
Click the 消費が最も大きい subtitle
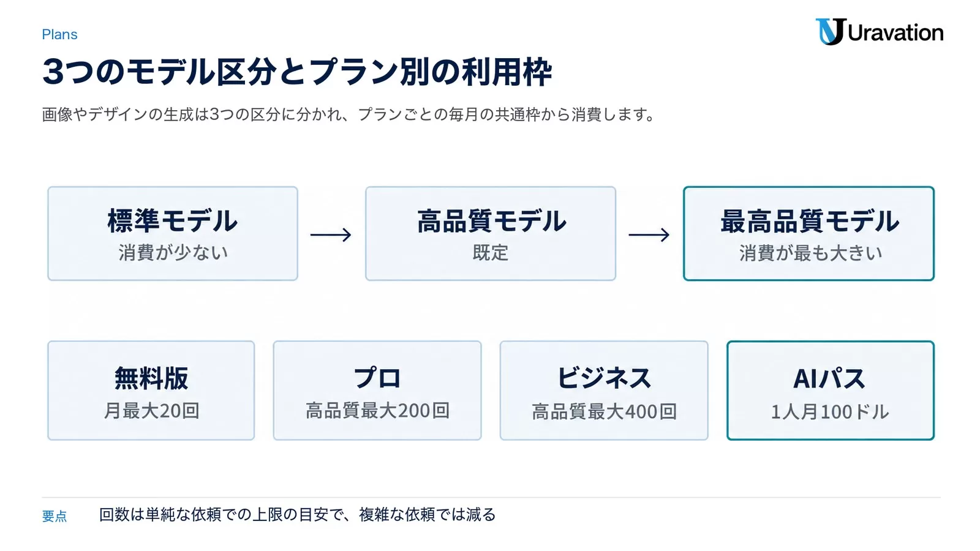[x=810, y=253]
